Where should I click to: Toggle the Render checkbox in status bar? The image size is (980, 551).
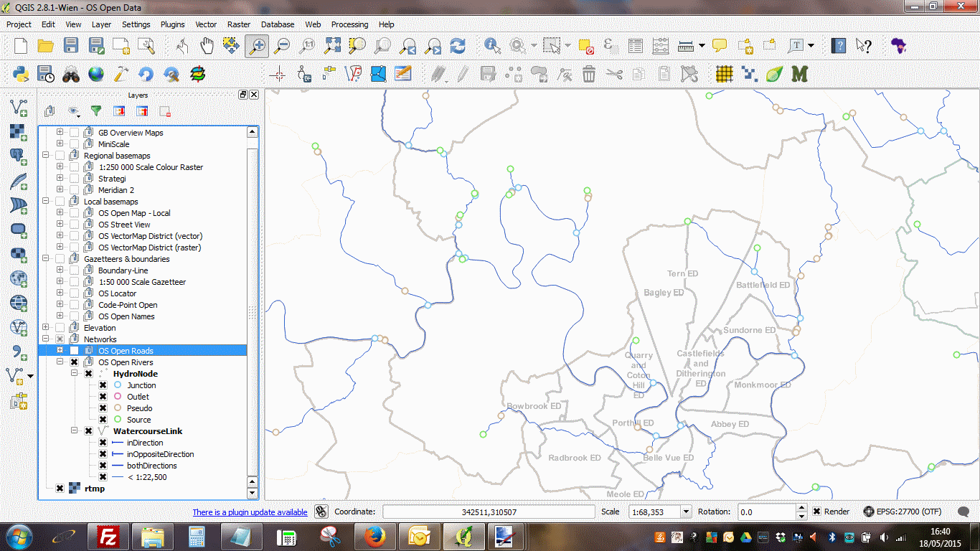point(817,512)
